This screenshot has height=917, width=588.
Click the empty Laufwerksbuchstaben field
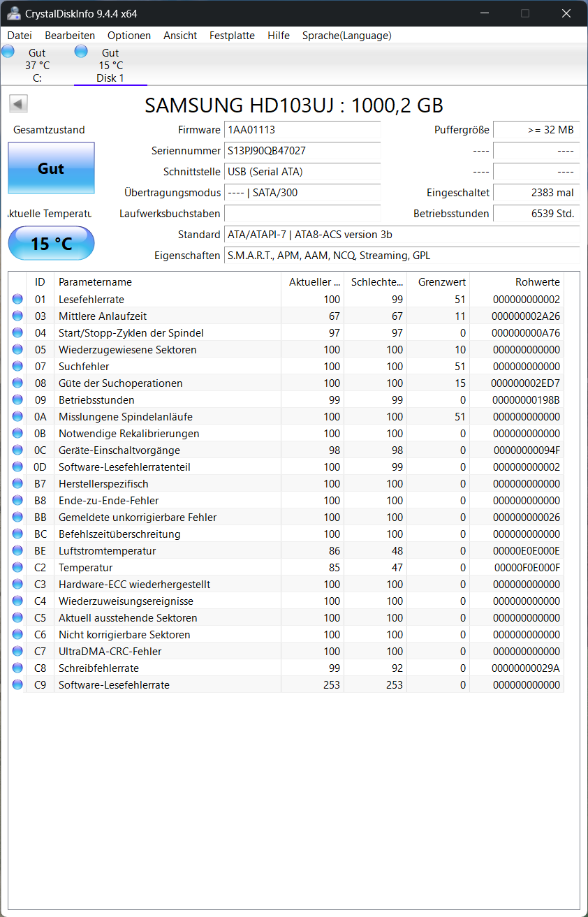point(302,214)
